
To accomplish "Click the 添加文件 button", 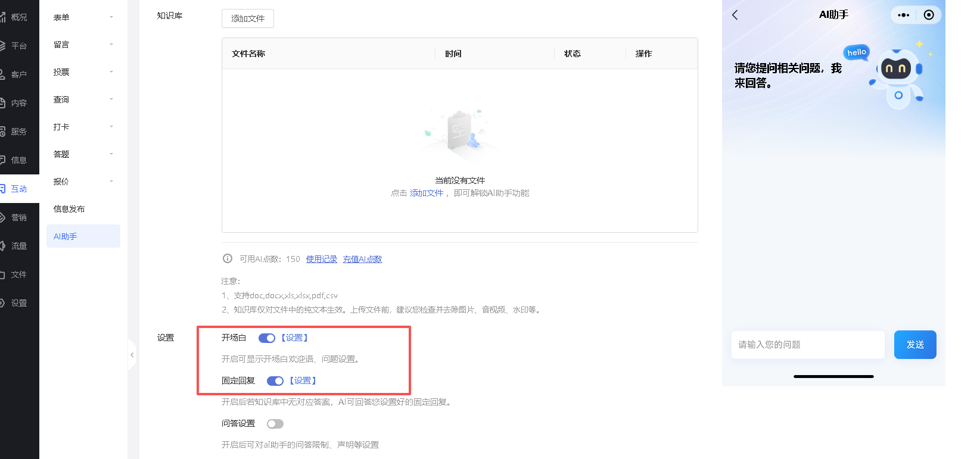I will coord(248,18).
